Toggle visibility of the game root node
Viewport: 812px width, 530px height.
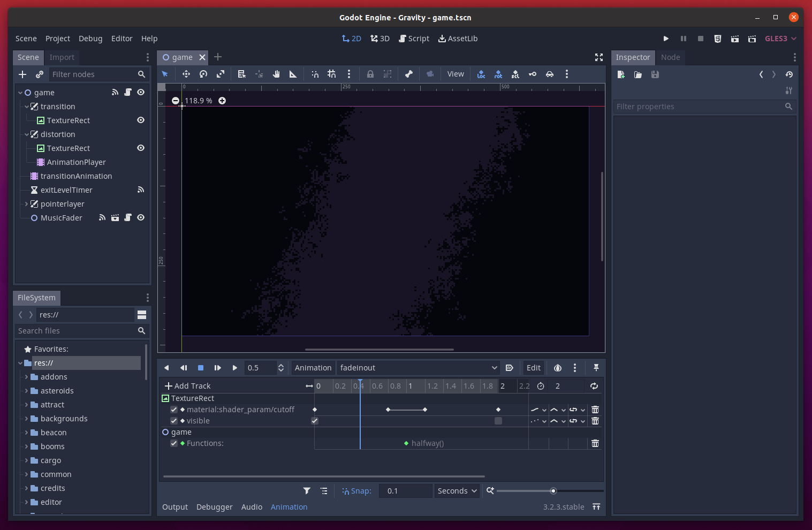pyautogui.click(x=140, y=92)
